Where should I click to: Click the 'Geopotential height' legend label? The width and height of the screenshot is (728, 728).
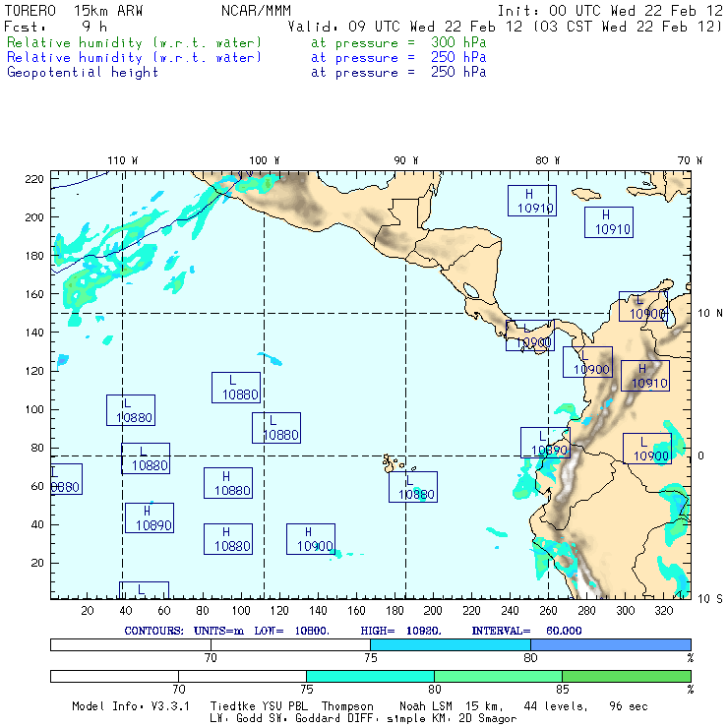tap(83, 72)
